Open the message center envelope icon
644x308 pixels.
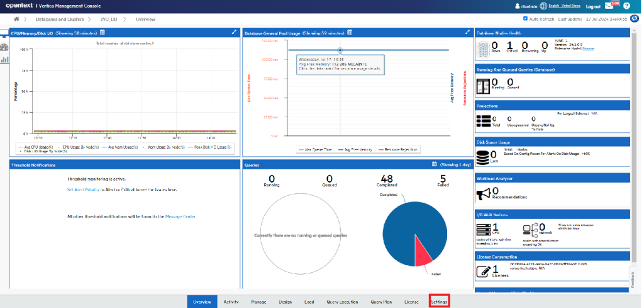(609, 6)
